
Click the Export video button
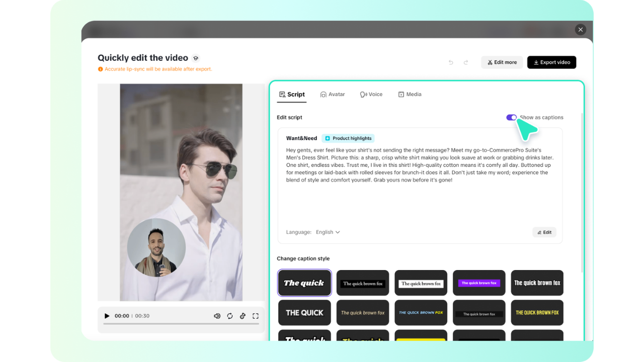[551, 62]
